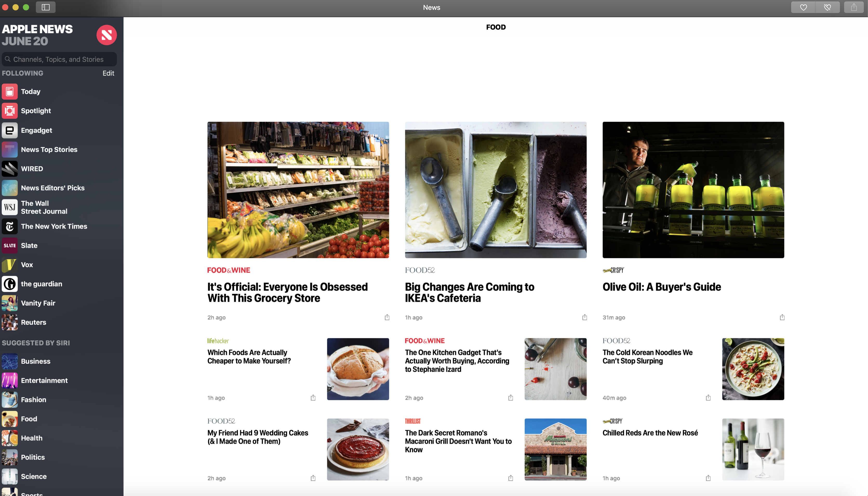Click the Slate channel icon
The width and height of the screenshot is (868, 496).
tap(10, 246)
